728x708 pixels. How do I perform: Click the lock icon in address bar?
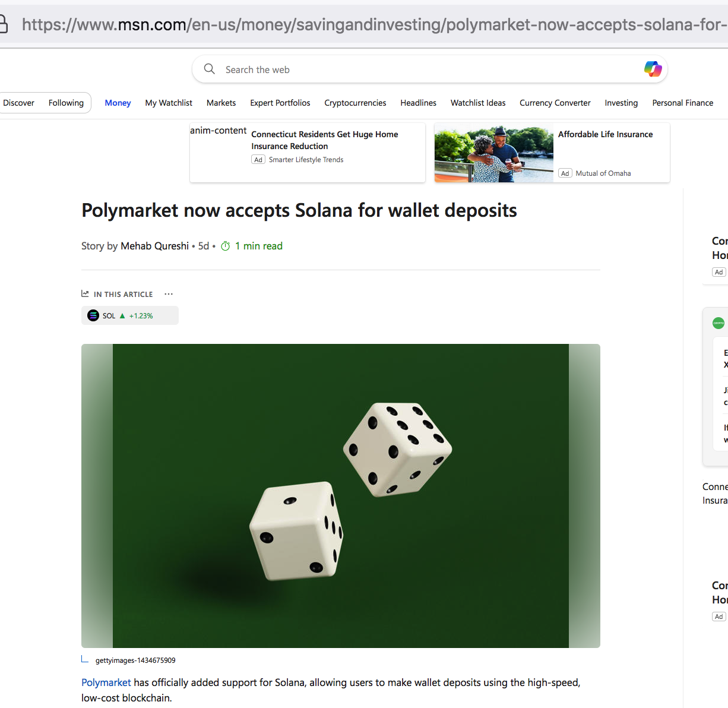point(3,24)
